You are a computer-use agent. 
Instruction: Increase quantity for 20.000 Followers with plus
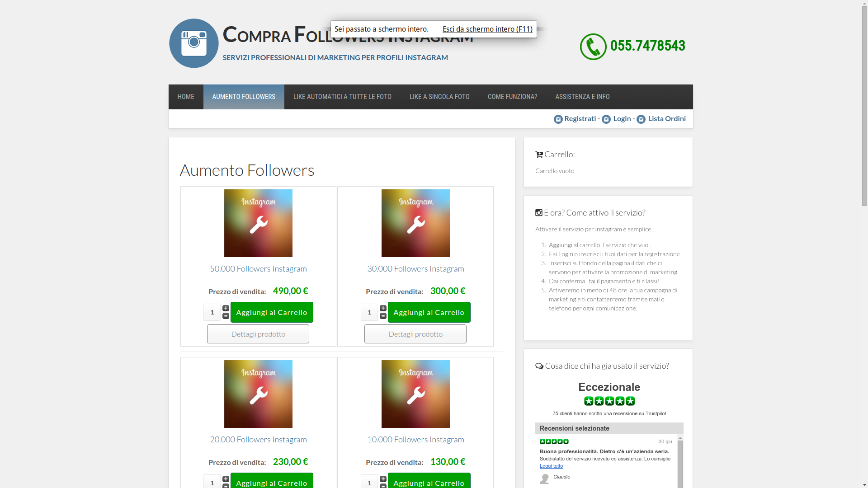tap(226, 479)
